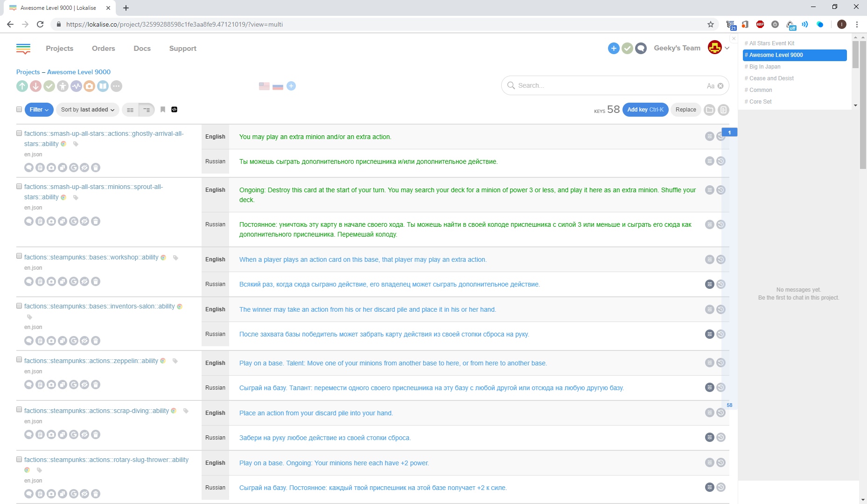
Task: Click trash icon under ghostly-arrival key
Action: pyautogui.click(x=96, y=168)
